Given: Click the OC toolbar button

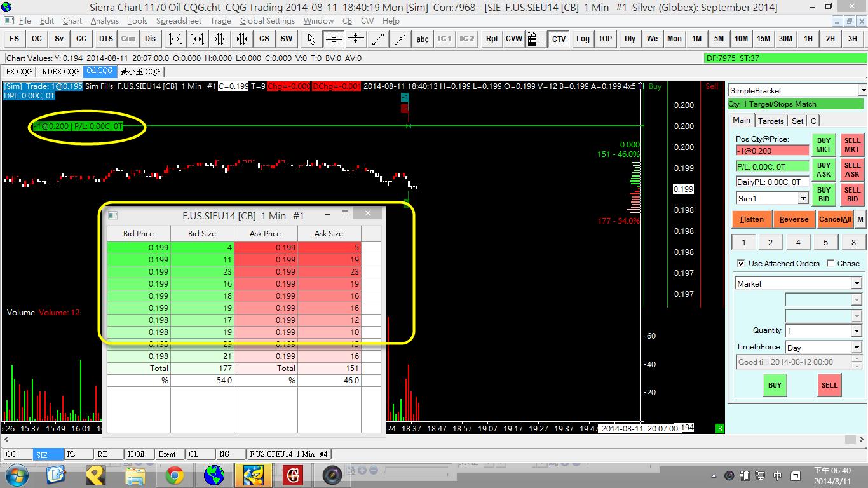Looking at the screenshot, I should click(x=37, y=39).
